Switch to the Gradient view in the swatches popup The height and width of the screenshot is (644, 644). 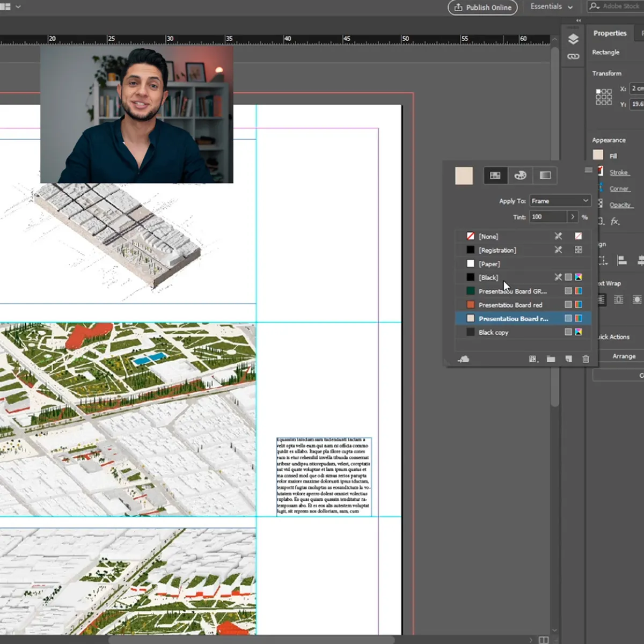(x=545, y=175)
